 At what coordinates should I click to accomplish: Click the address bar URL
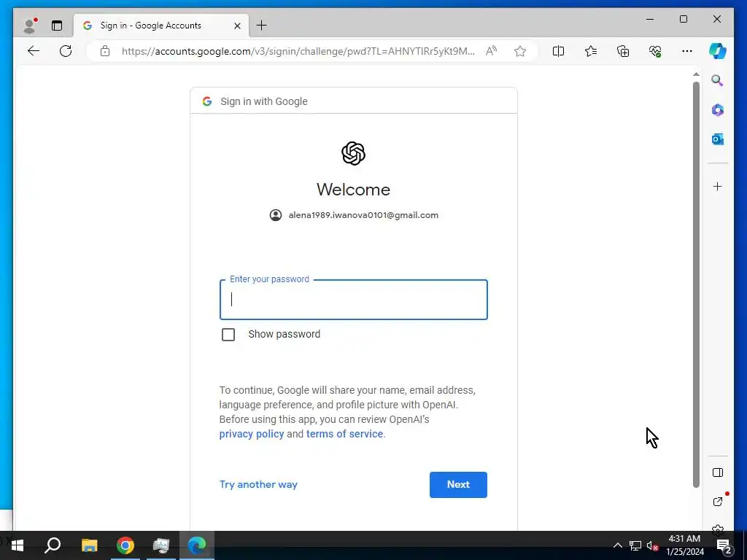coord(298,52)
